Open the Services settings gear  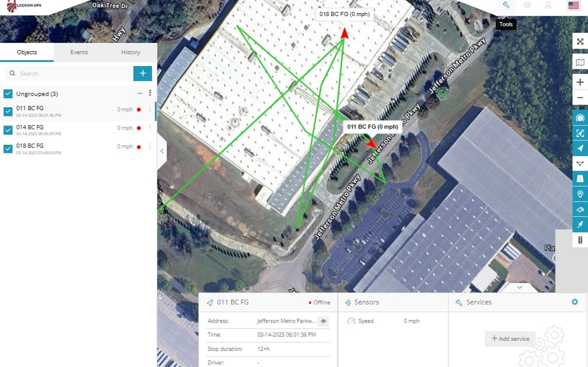point(575,302)
